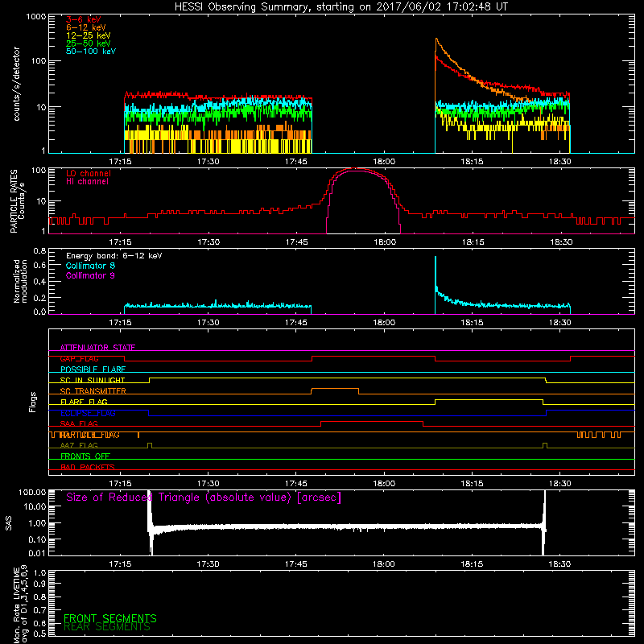
Task: Select the yellow 12-25 keV legend entry
Action: click(x=89, y=35)
